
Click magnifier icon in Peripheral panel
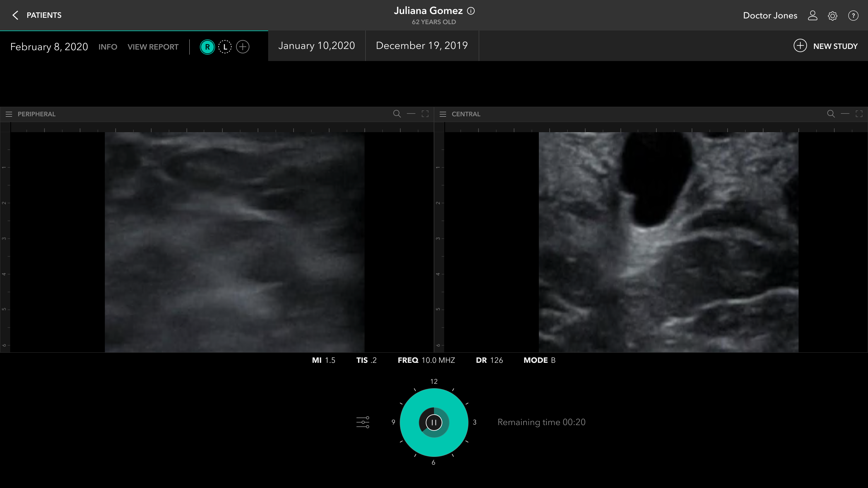pyautogui.click(x=397, y=114)
